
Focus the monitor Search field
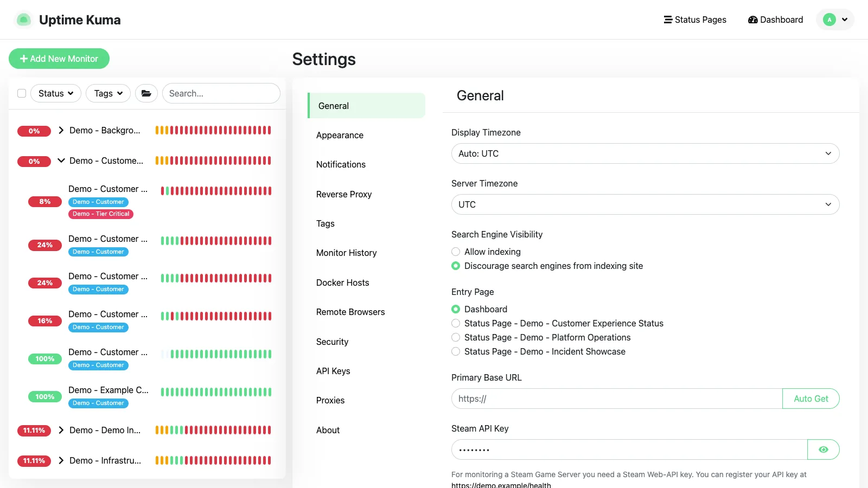click(221, 93)
